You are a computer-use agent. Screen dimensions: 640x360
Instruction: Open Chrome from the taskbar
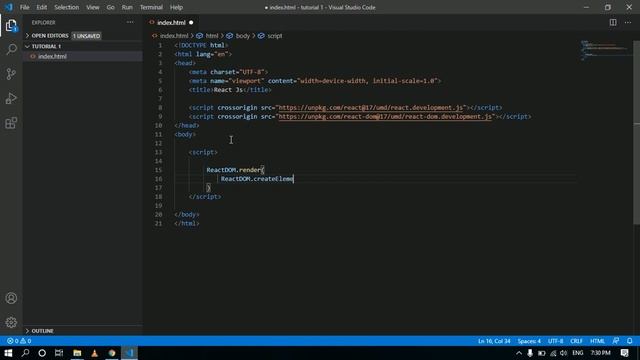112,353
